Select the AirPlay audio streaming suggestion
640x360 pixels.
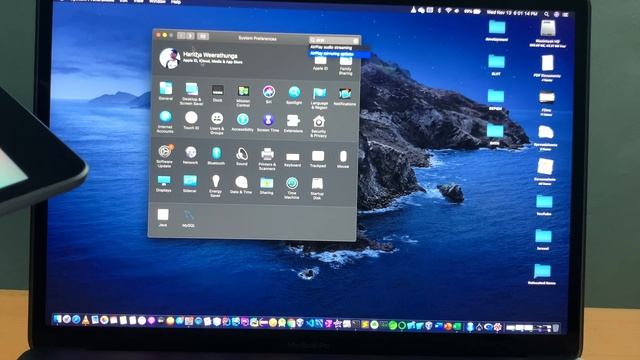[331, 48]
